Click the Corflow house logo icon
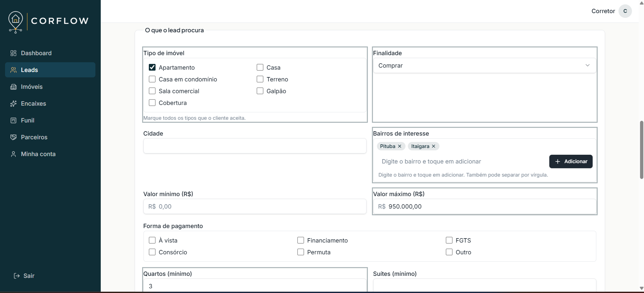Viewport: 644px width, 293px height. (x=15, y=22)
